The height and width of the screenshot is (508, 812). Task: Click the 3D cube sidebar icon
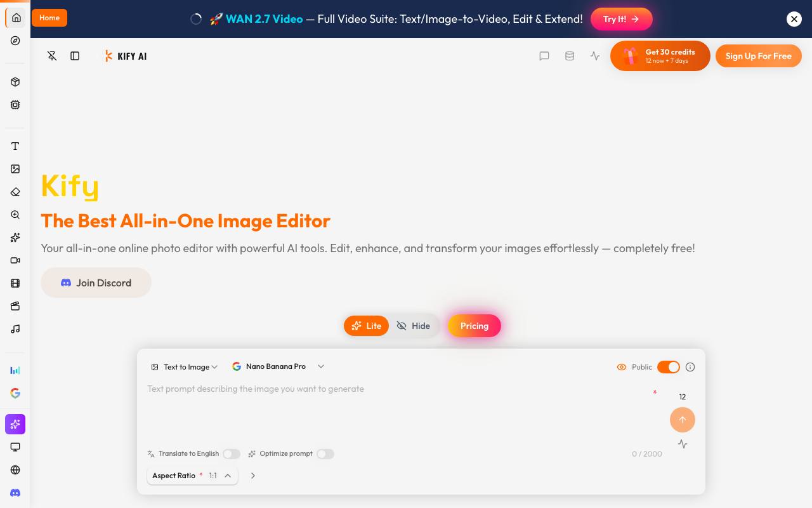[15, 82]
